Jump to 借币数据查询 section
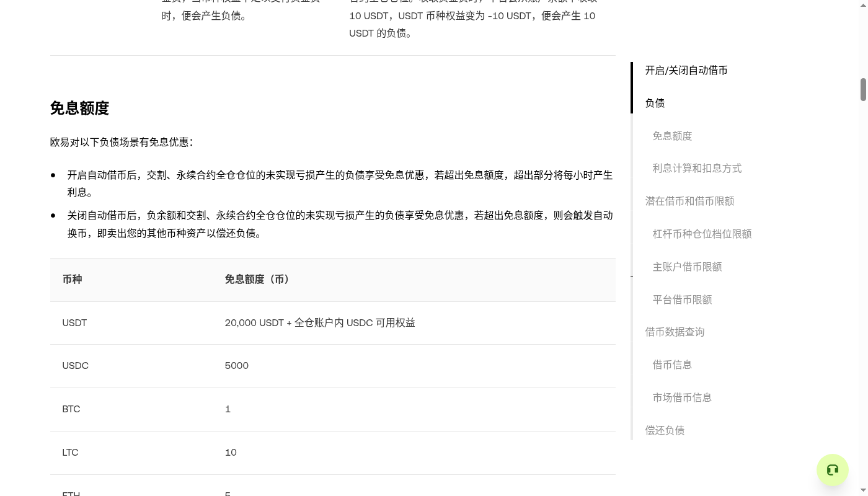Screen dimensions: 868x496 pos(675,332)
